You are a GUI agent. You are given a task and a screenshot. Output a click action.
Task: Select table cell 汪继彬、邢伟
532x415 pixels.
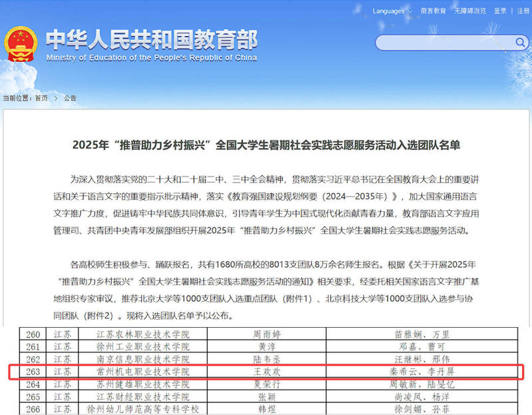(x=422, y=359)
